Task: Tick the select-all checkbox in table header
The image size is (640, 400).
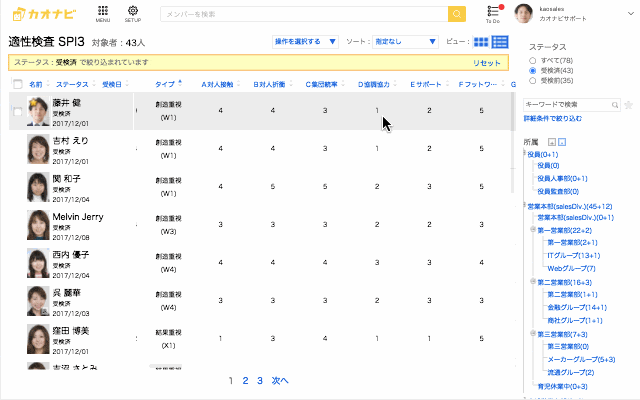Action: tap(17, 84)
